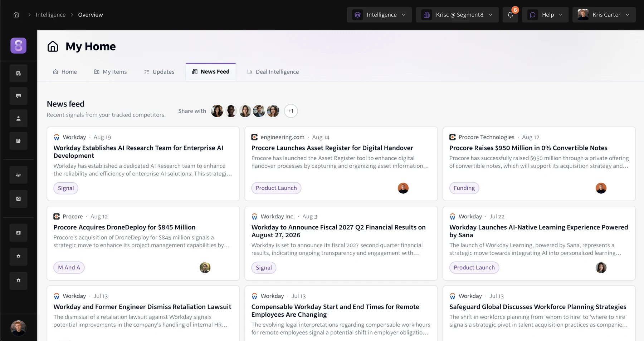Click the +1 more shared users button
This screenshot has height=341, width=644.
tap(291, 111)
